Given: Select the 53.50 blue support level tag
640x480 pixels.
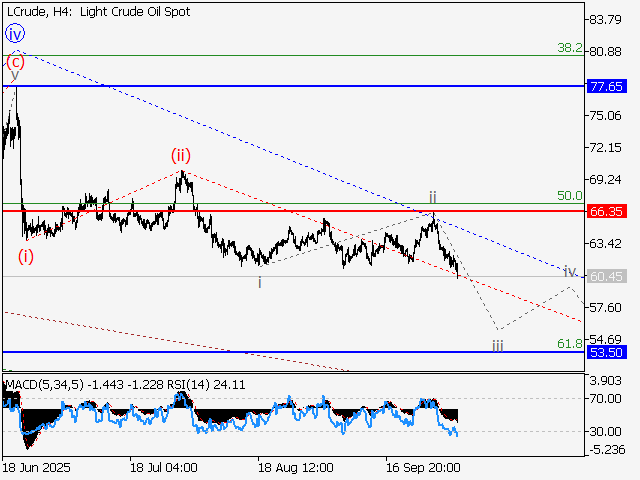Looking at the screenshot, I should coord(607,353).
